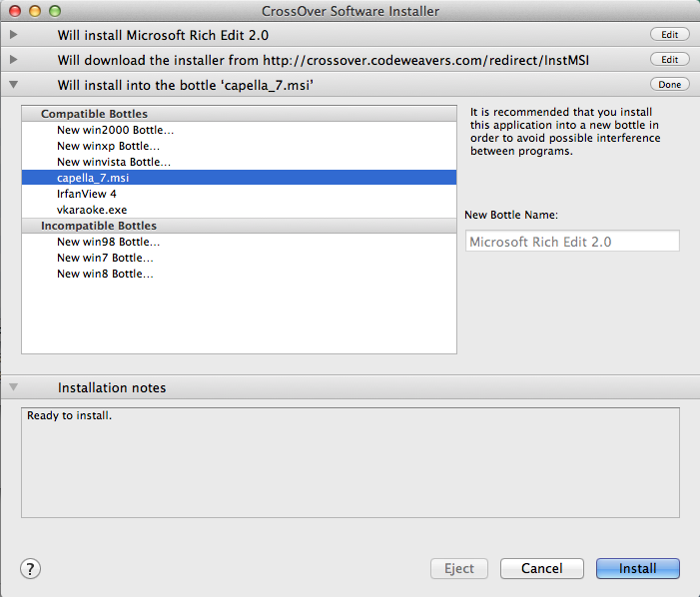Image resolution: width=700 pixels, height=597 pixels.
Task: Click the Eject button
Action: point(459,568)
